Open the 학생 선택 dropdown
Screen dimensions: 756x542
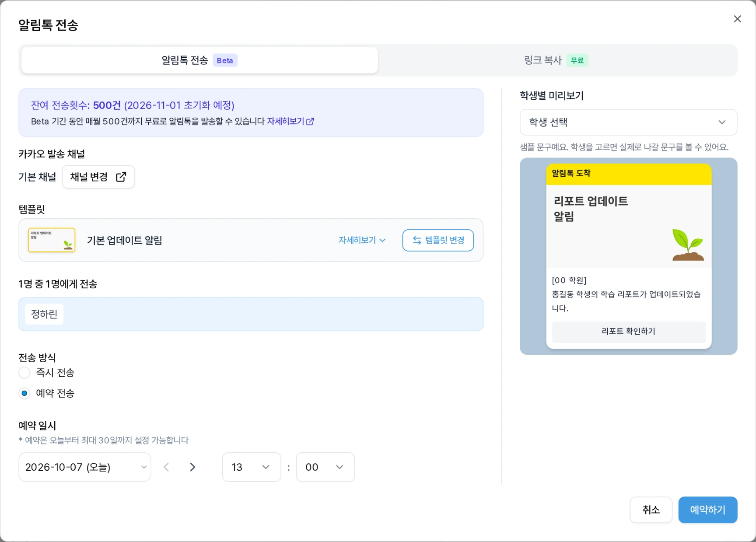click(x=628, y=122)
